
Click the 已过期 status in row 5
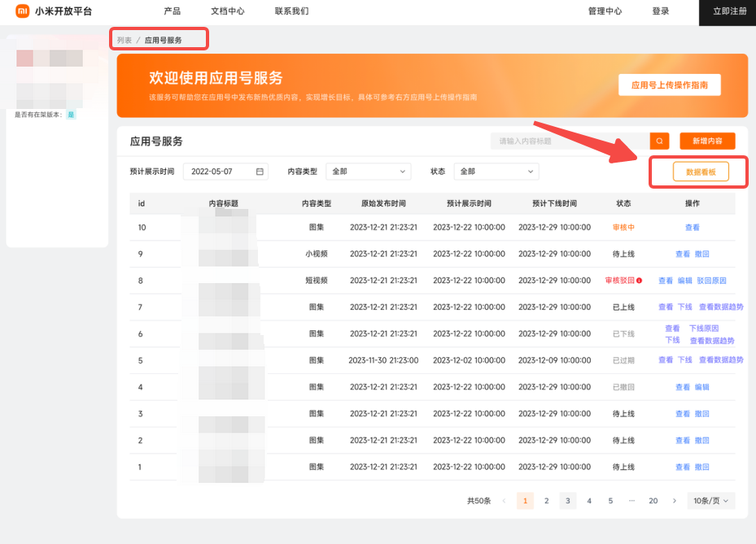point(623,360)
